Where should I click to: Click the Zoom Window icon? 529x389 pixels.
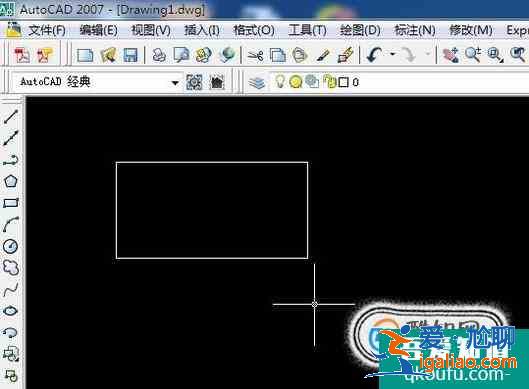[x=495, y=55]
